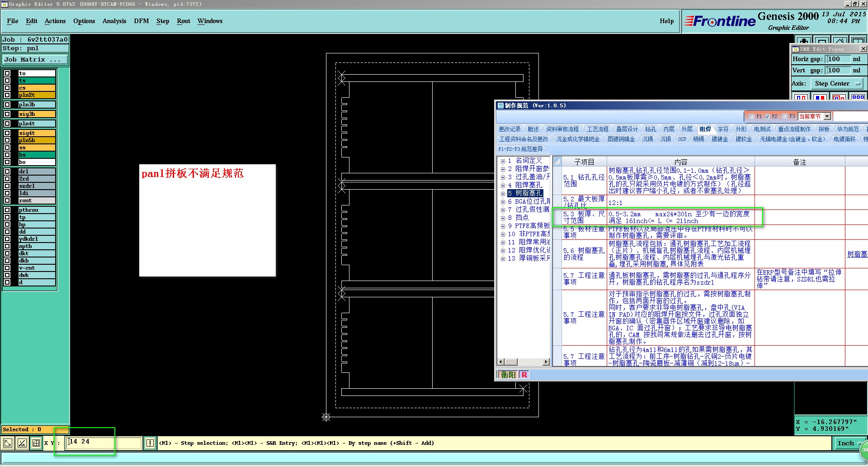Click the tree horizontal scrollbar right arrow

(546, 362)
